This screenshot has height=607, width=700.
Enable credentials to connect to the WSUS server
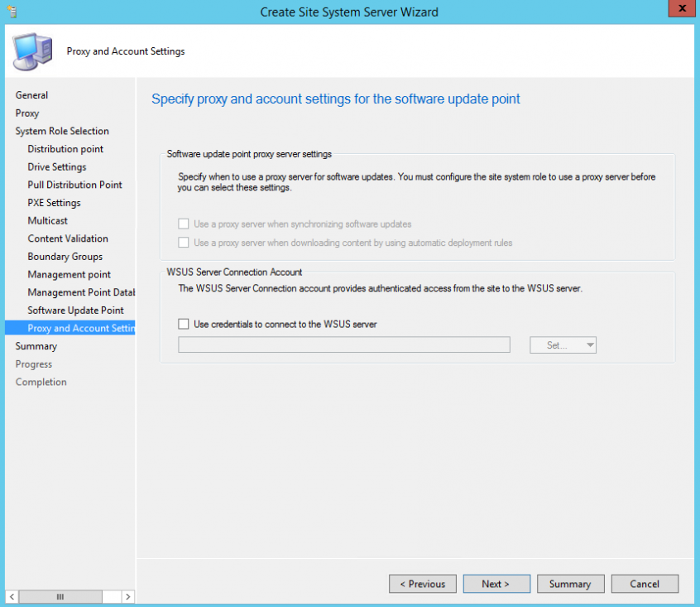pyautogui.click(x=184, y=324)
